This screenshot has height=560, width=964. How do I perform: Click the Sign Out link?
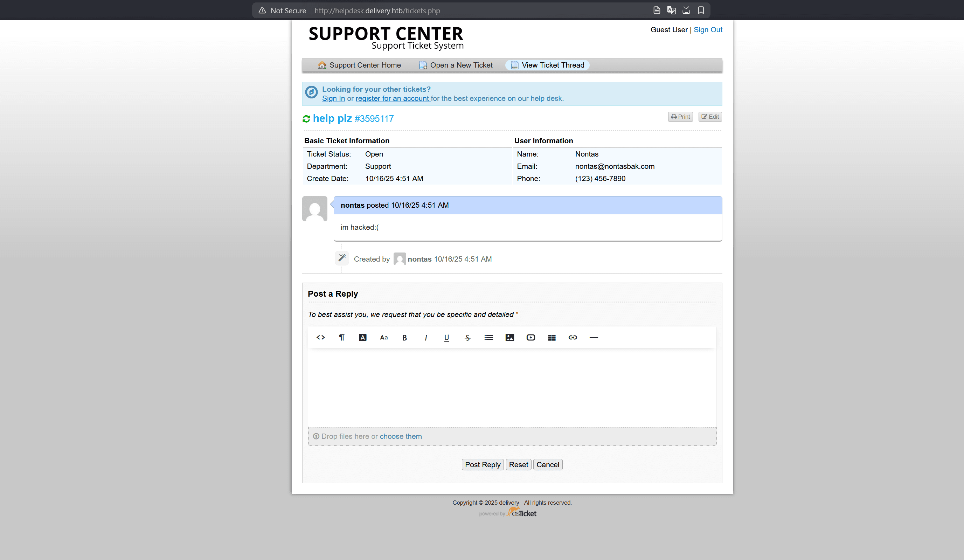[708, 30]
